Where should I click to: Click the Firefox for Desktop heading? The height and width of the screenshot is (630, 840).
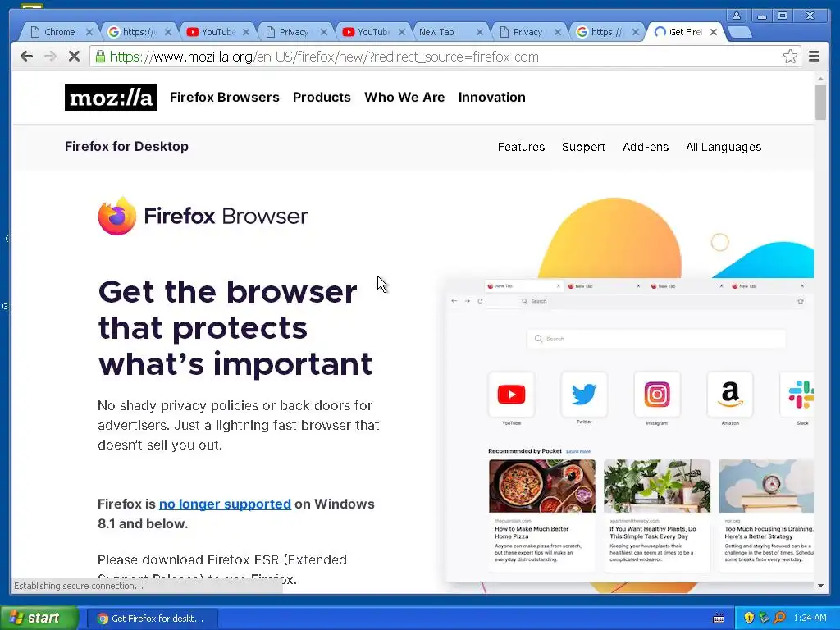(x=126, y=146)
